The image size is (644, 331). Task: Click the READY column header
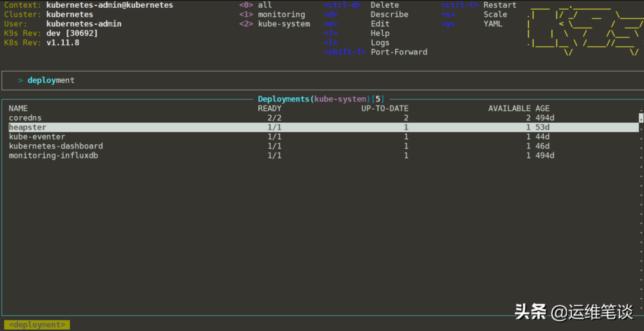pos(270,109)
